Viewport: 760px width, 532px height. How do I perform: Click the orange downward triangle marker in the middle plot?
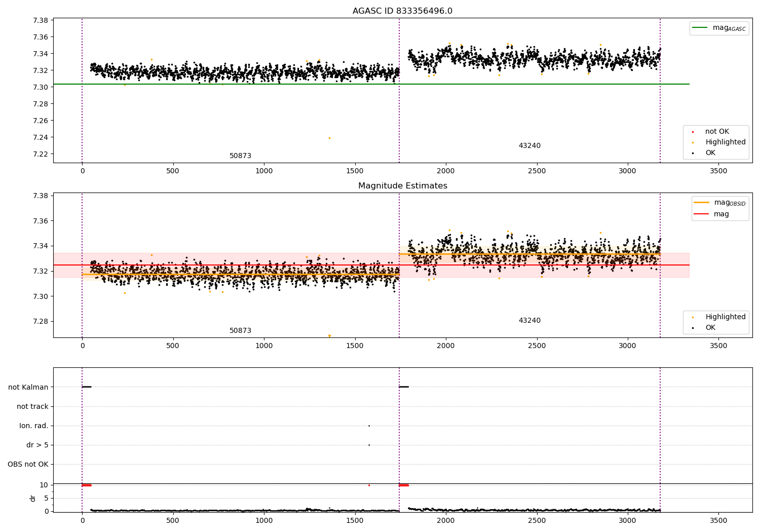click(x=329, y=336)
